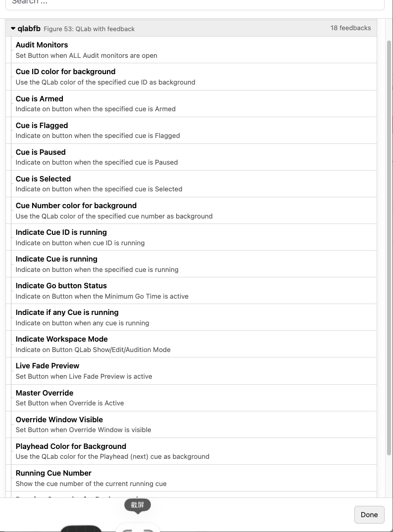Select the Cue is Armed feedback
The width and height of the screenshot is (393, 532).
[x=194, y=103]
